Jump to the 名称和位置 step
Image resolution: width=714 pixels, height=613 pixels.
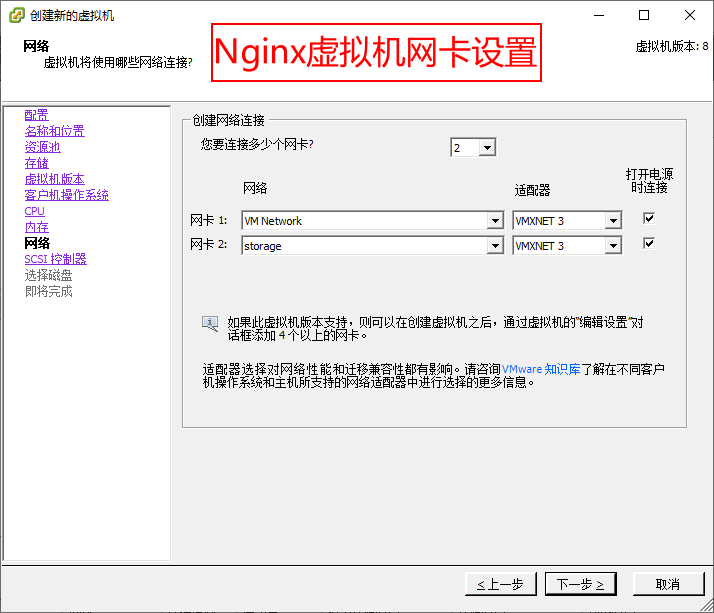click(x=54, y=131)
